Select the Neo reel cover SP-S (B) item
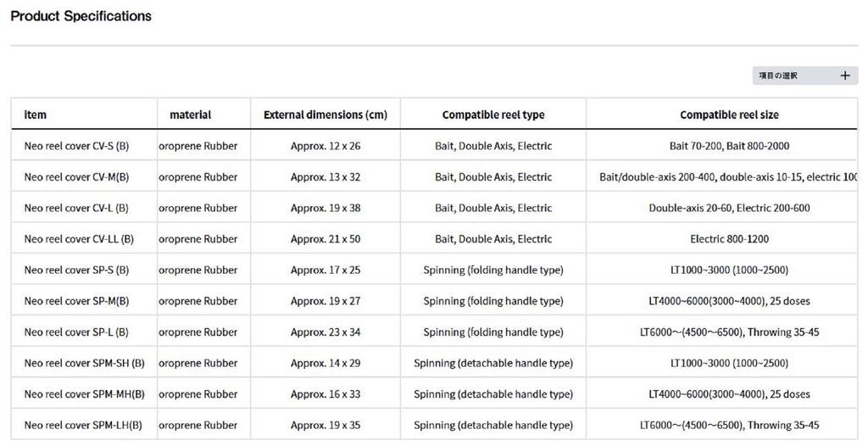This screenshot has width=868, height=446. pyautogui.click(x=76, y=270)
